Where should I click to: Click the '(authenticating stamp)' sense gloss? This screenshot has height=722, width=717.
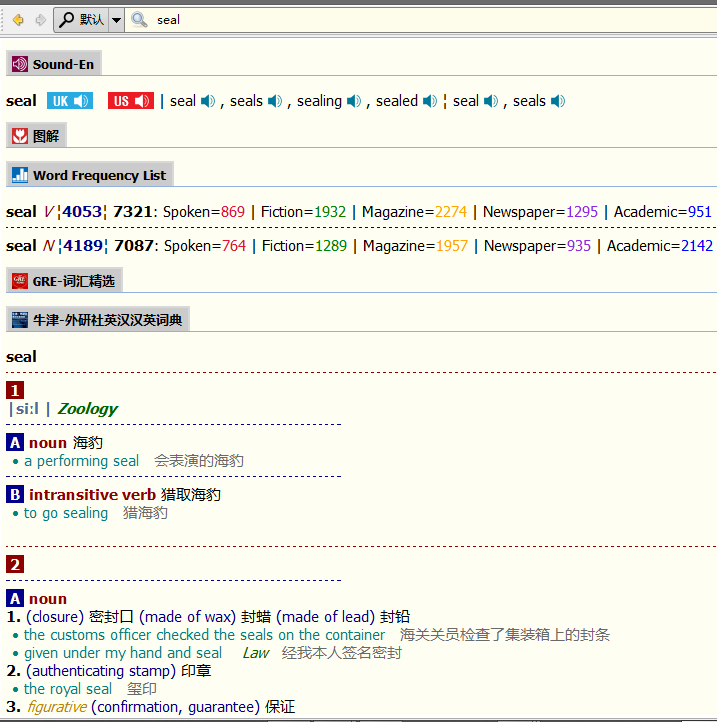point(101,671)
